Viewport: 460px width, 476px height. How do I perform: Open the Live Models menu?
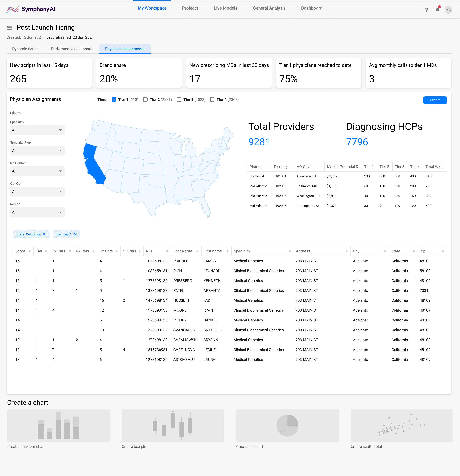click(225, 8)
